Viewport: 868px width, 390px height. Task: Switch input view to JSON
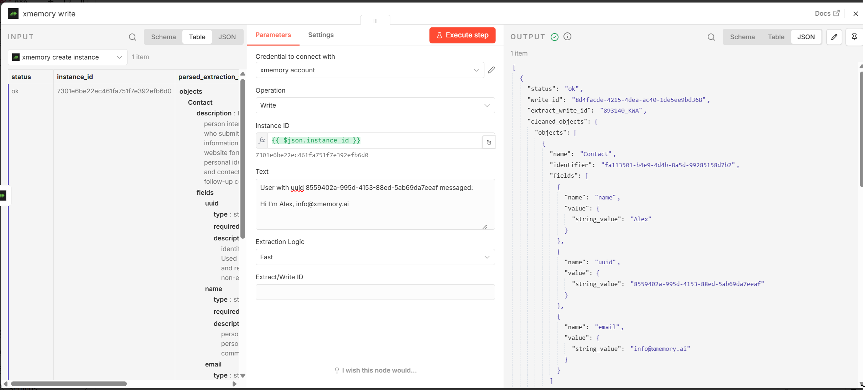(x=227, y=37)
